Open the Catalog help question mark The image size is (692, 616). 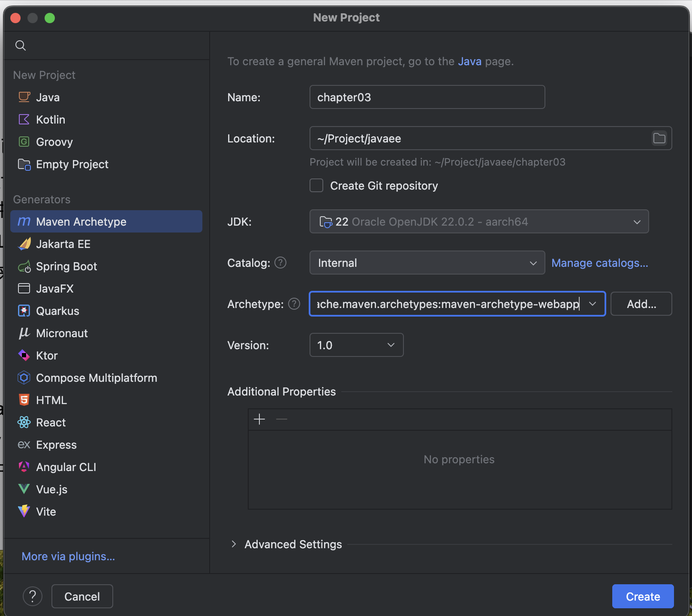(x=280, y=263)
